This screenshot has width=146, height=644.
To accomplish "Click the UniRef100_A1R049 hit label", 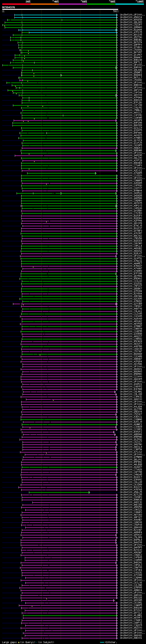I will [x=131, y=319].
